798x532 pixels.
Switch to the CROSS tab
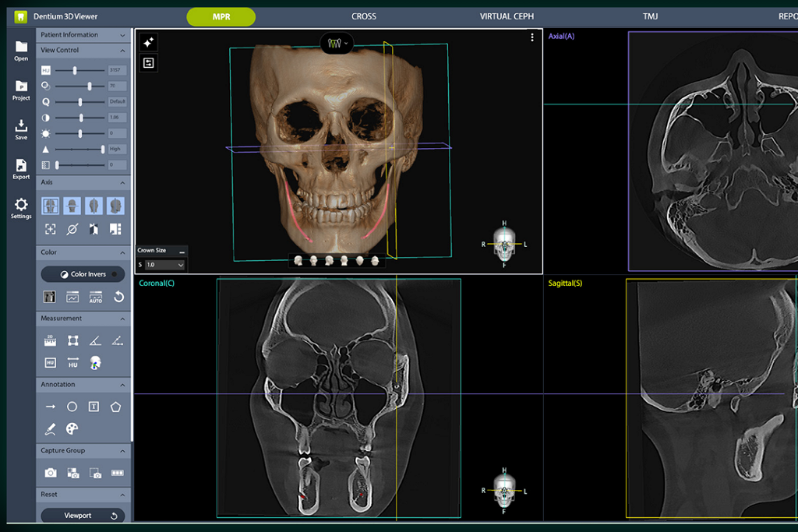coord(364,16)
